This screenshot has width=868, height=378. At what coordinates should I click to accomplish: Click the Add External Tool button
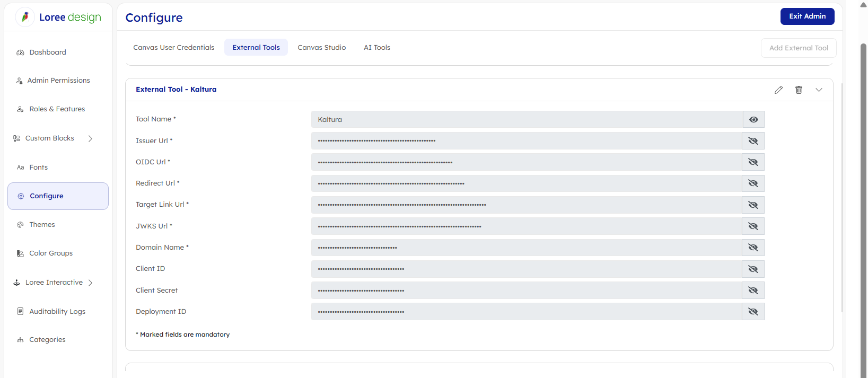(799, 48)
